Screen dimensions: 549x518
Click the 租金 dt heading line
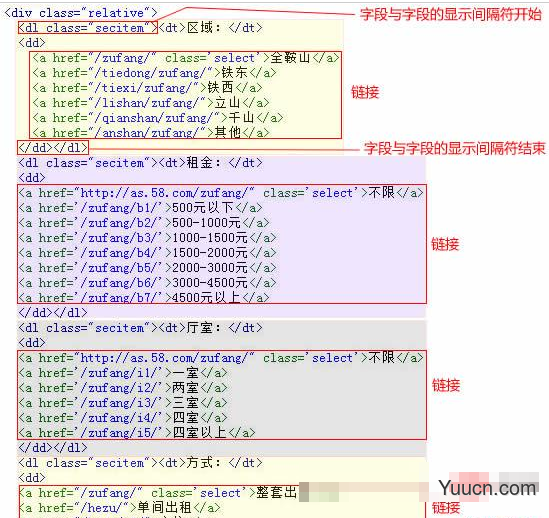pyautogui.click(x=140, y=163)
